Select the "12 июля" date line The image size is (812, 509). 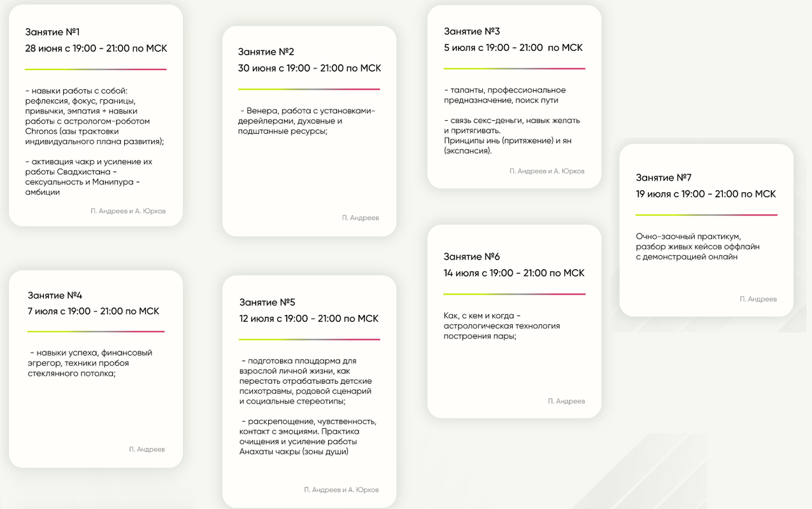point(309,318)
